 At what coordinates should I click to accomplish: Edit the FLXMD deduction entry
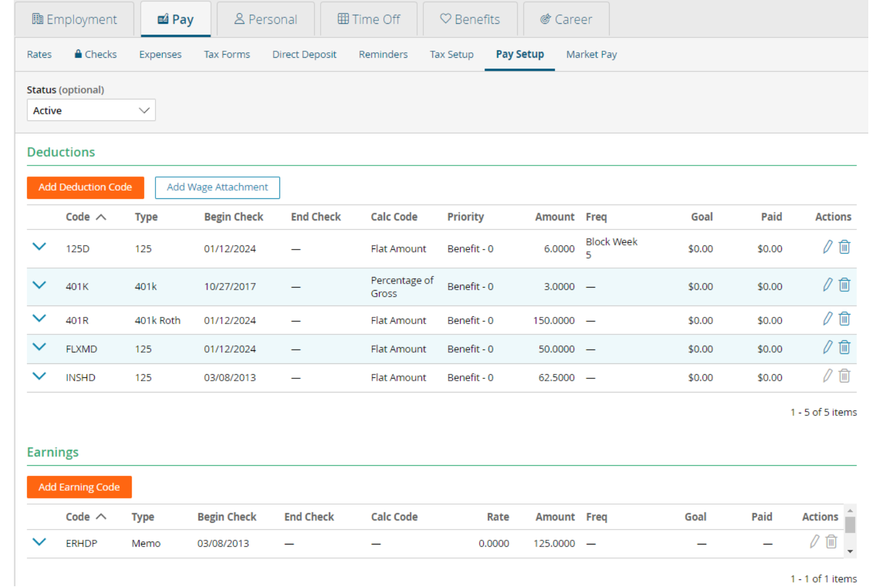click(x=827, y=348)
